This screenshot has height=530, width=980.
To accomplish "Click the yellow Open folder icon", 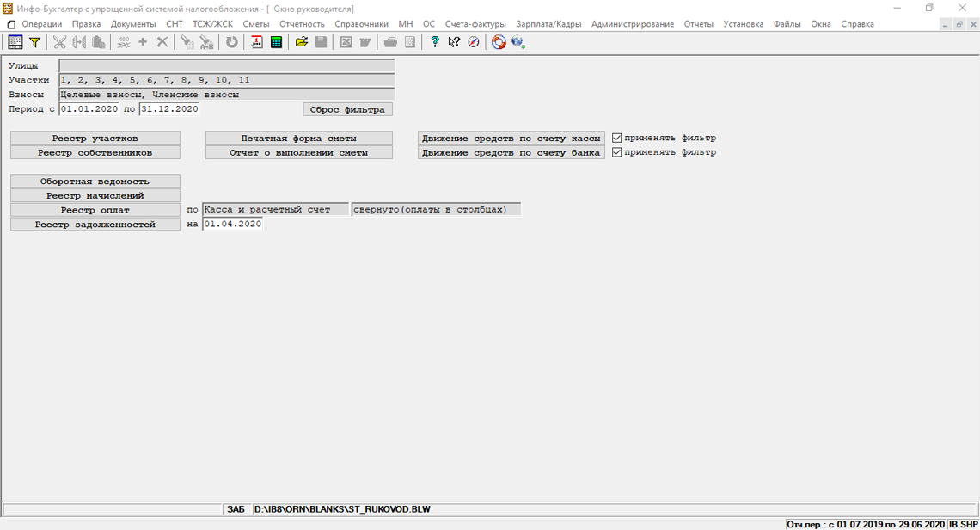I will pyautogui.click(x=301, y=42).
